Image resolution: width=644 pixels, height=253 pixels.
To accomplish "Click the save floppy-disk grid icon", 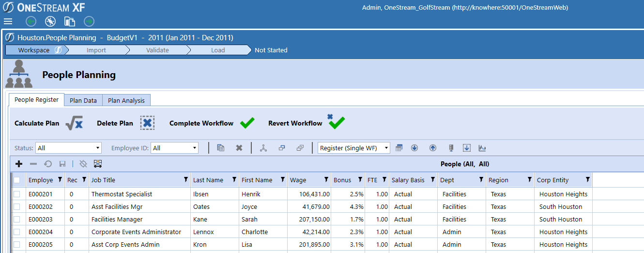I will (x=62, y=164).
